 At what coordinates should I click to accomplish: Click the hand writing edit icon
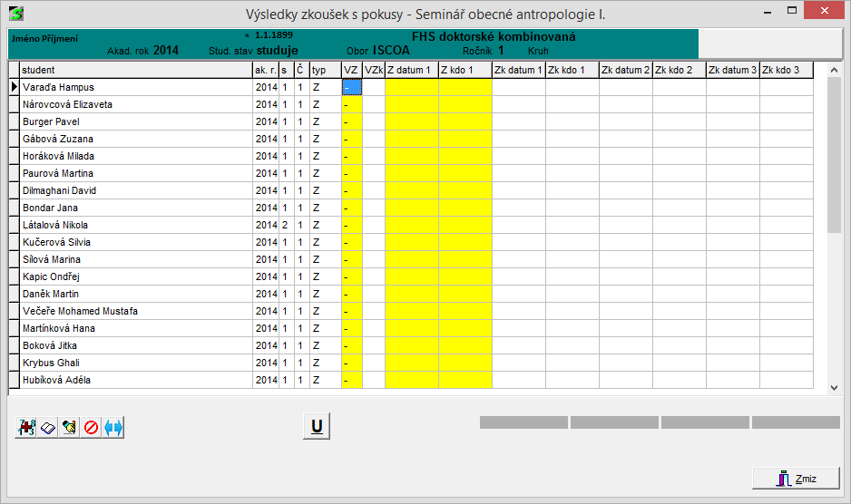(x=69, y=427)
